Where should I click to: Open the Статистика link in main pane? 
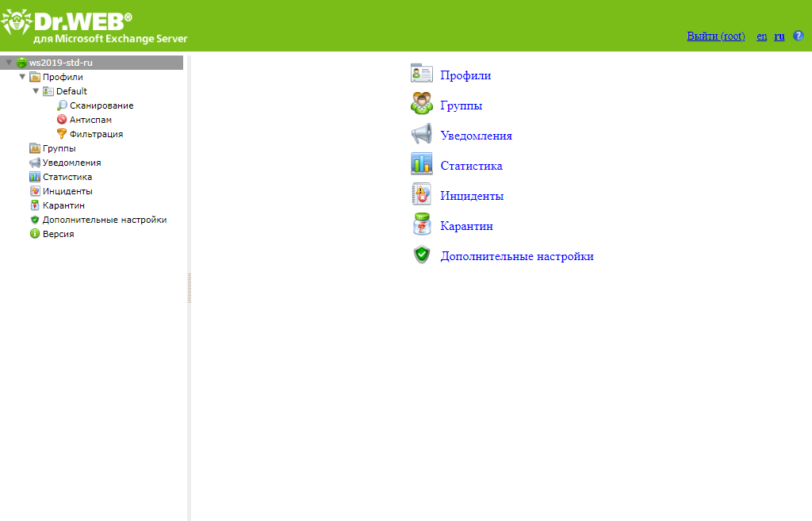coord(471,166)
